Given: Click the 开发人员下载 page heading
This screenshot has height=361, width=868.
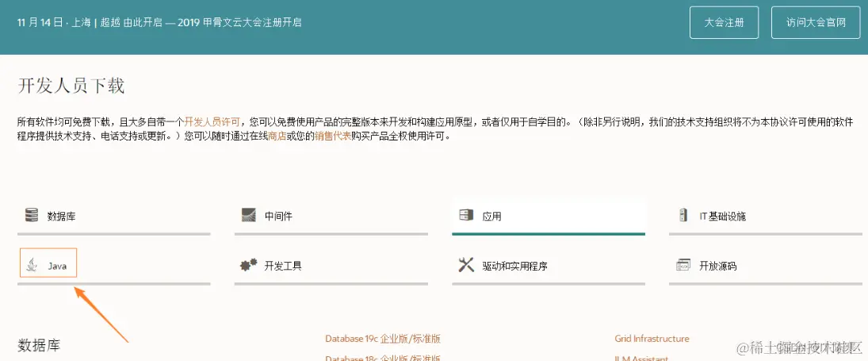Looking at the screenshot, I should pyautogui.click(x=71, y=86).
